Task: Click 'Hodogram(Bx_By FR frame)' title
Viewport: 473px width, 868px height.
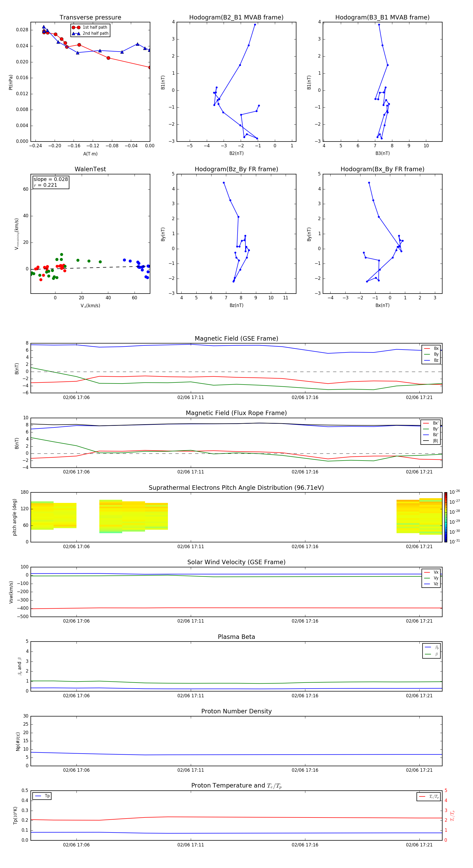Action: [382, 169]
